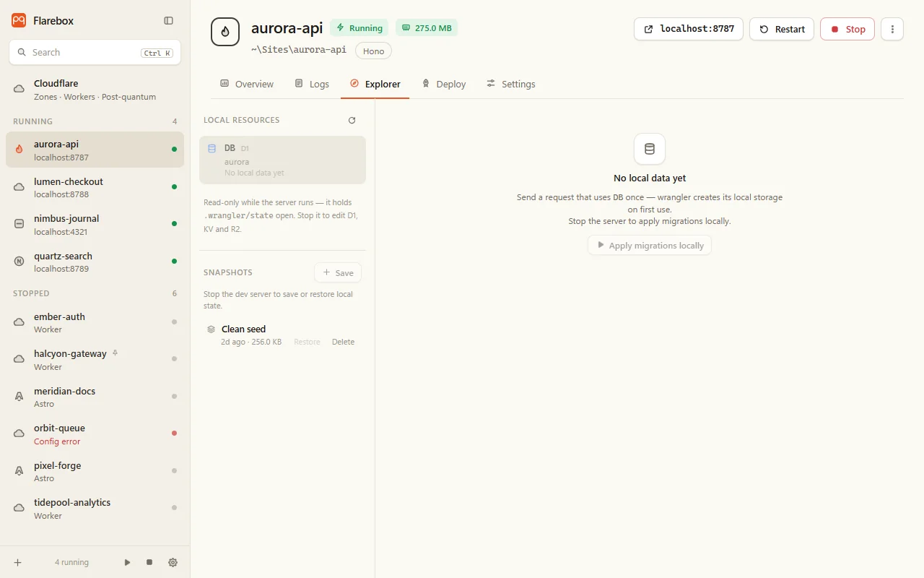Screen dimensions: 924x578
Task: Click the nimbus-journal project icon
Action: coord(19,224)
